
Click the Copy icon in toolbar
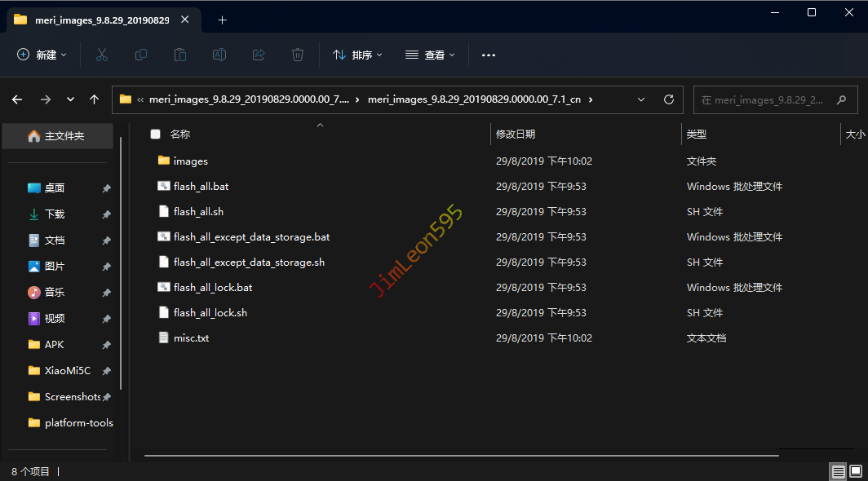click(141, 55)
